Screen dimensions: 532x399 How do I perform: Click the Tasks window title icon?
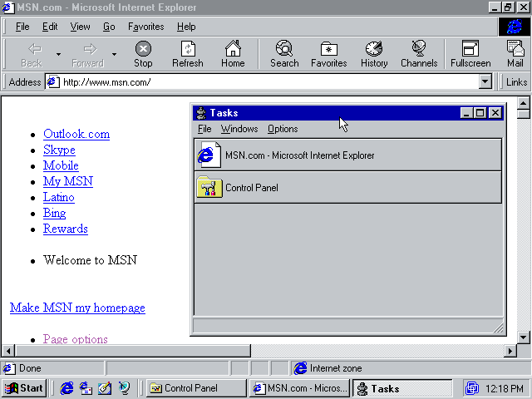(x=201, y=113)
